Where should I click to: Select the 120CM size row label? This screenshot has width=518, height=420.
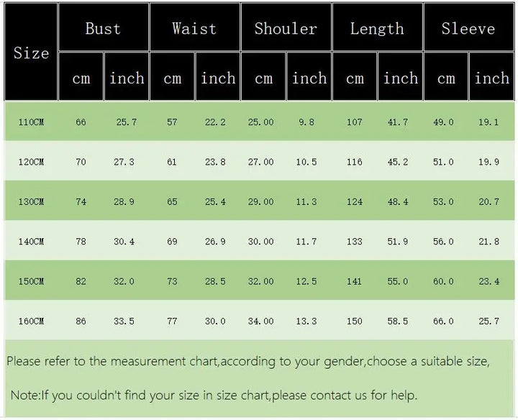[31, 163]
